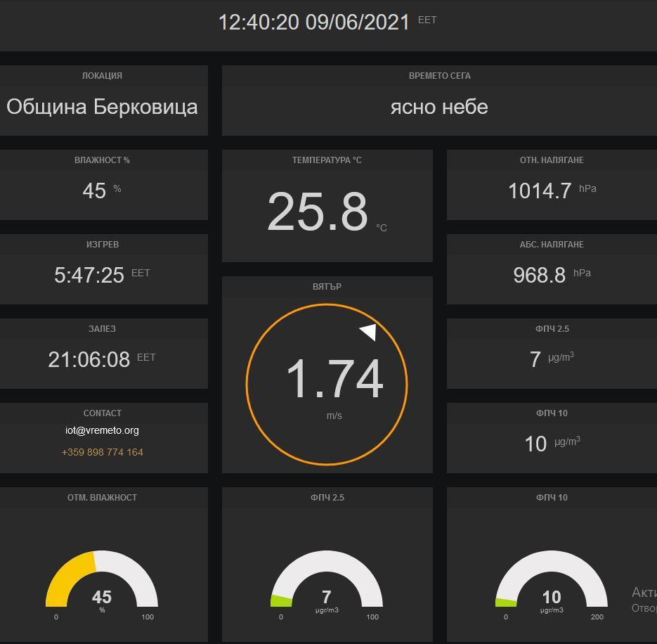This screenshot has height=644, width=657.
Task: Click the 45 % humidity value tile
Action: point(94,191)
